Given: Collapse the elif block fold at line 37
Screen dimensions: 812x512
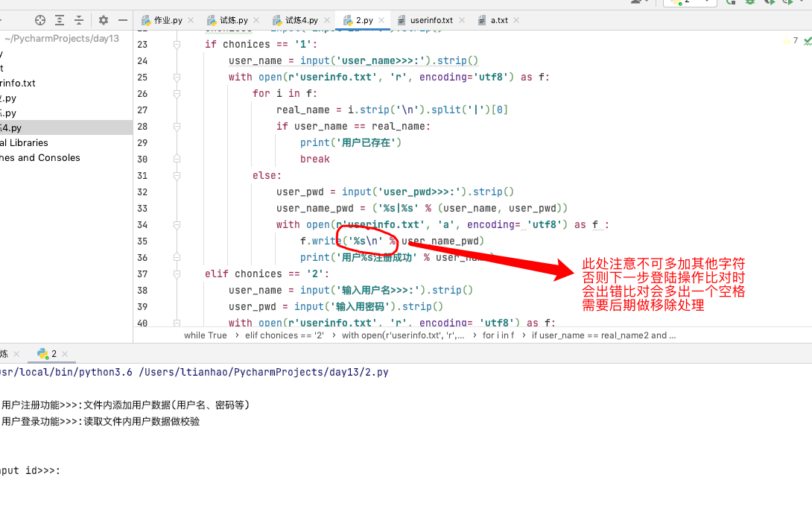Looking at the screenshot, I should pos(177,274).
